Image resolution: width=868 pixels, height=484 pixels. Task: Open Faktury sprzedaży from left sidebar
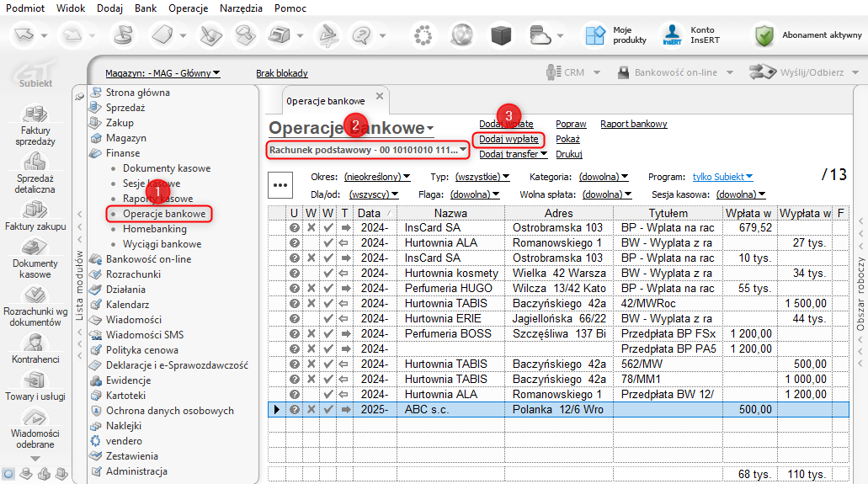point(35,115)
